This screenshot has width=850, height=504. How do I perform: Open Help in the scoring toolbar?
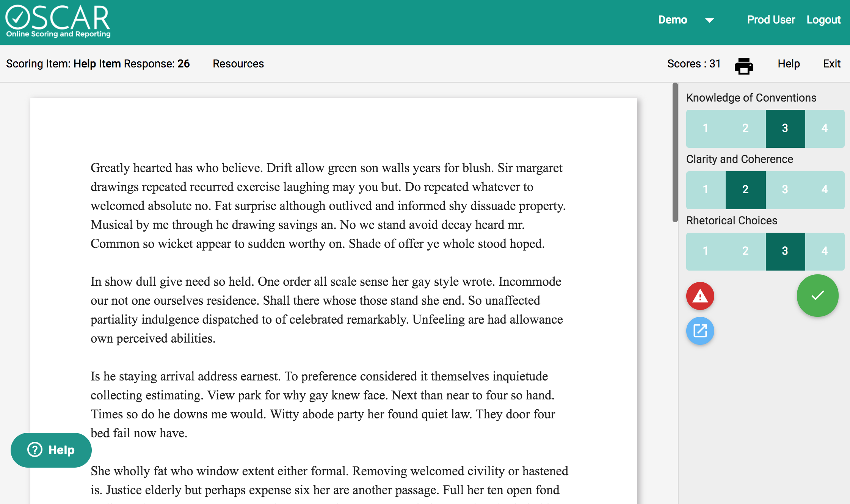[789, 64]
